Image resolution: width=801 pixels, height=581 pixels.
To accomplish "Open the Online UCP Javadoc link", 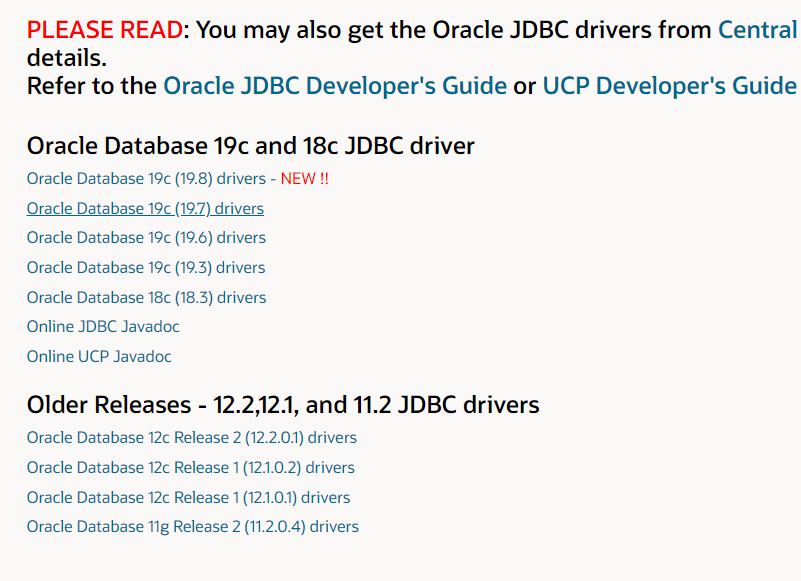I will [x=99, y=356].
